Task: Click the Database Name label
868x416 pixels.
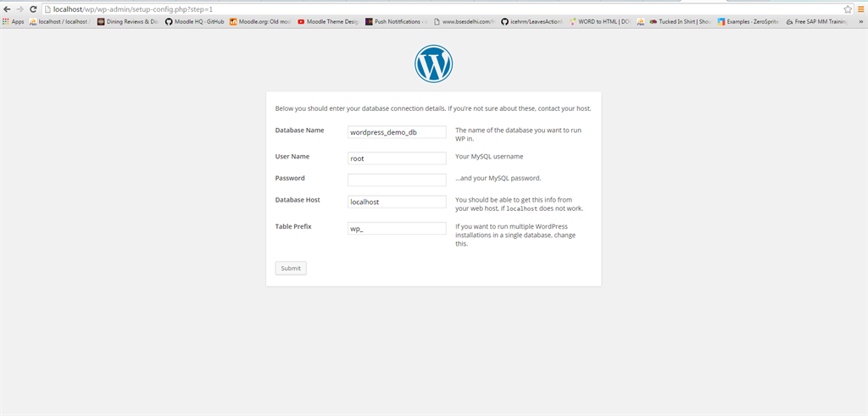Action: click(x=299, y=130)
